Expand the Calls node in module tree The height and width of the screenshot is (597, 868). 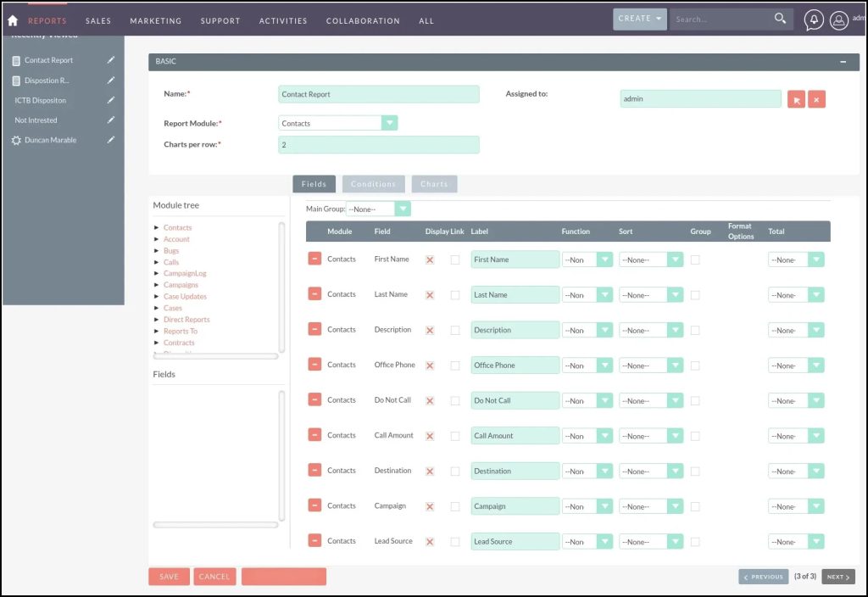pyautogui.click(x=157, y=262)
